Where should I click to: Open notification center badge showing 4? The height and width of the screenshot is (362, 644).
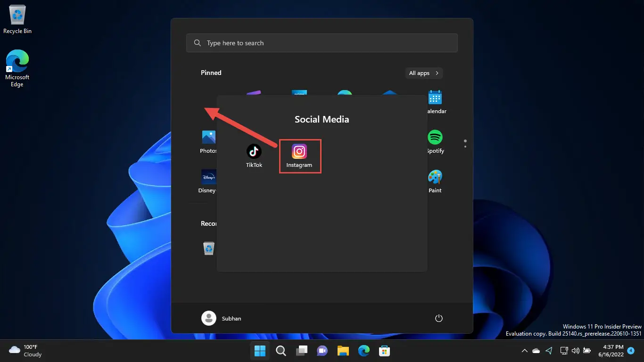tap(631, 351)
